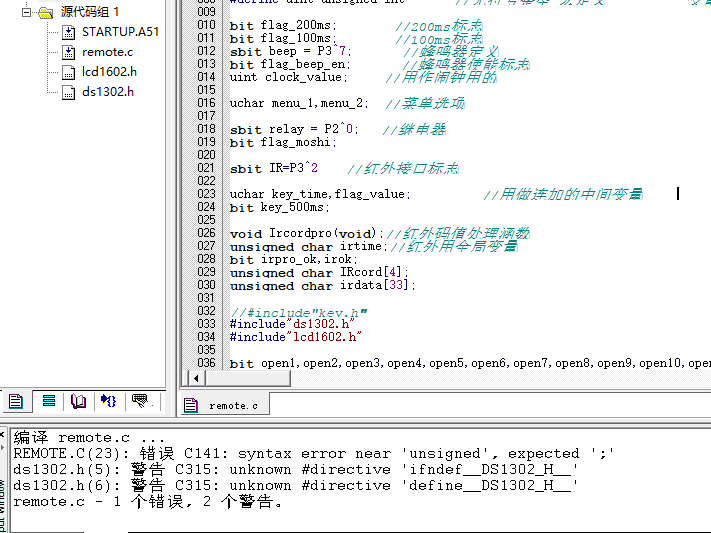Click the REMOTE.C(23) C141 syntax error line

click(314, 454)
